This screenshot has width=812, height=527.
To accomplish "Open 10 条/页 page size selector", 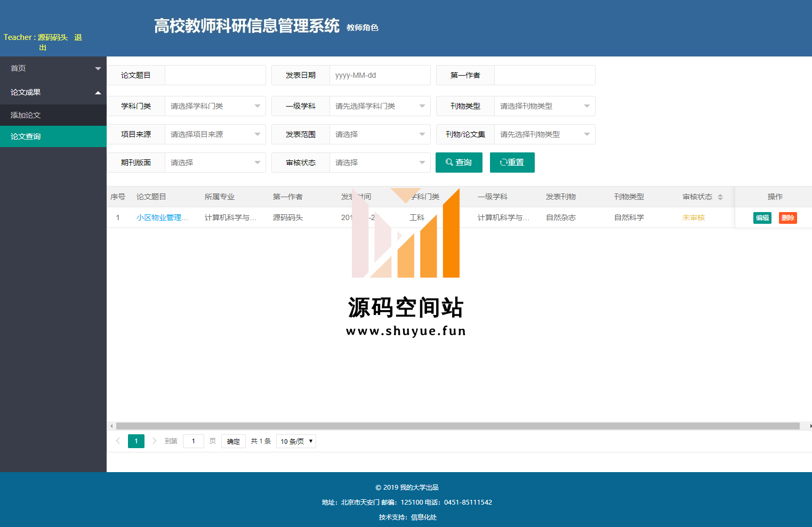I will [x=296, y=441].
